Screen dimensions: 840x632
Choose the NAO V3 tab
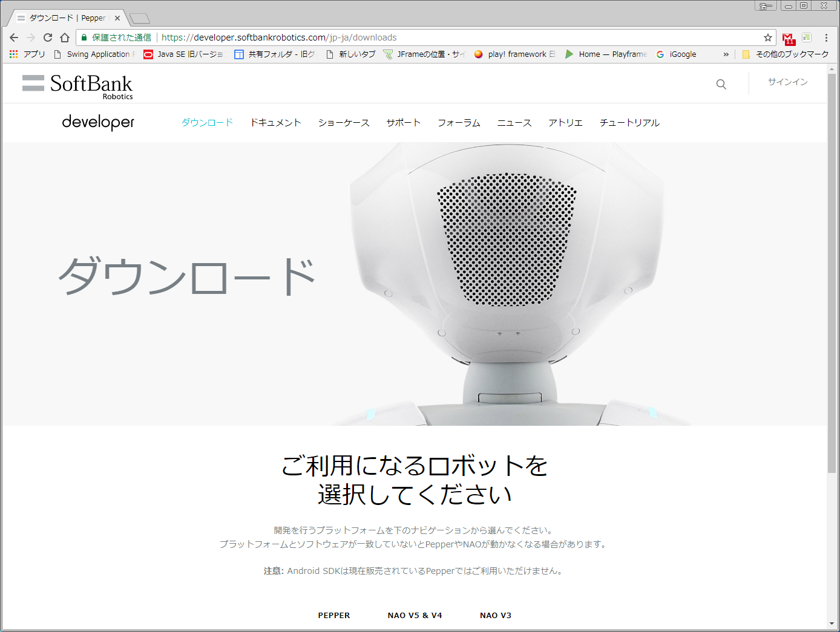495,615
